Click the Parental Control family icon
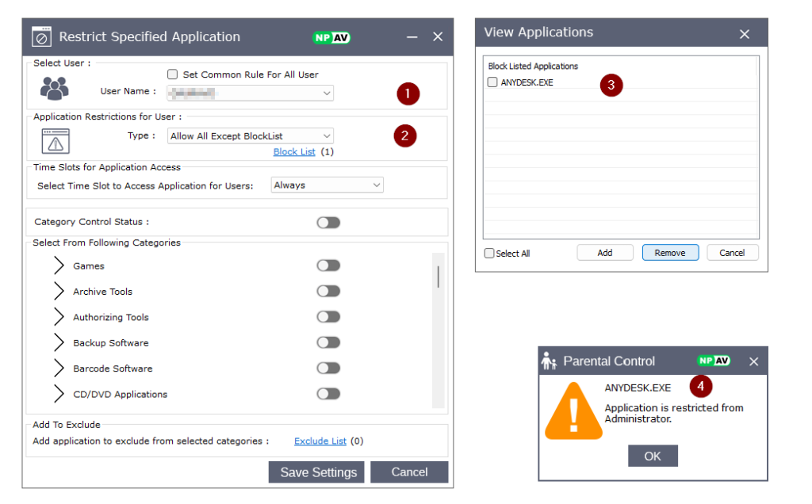This screenshot has height=504, width=812. click(549, 361)
